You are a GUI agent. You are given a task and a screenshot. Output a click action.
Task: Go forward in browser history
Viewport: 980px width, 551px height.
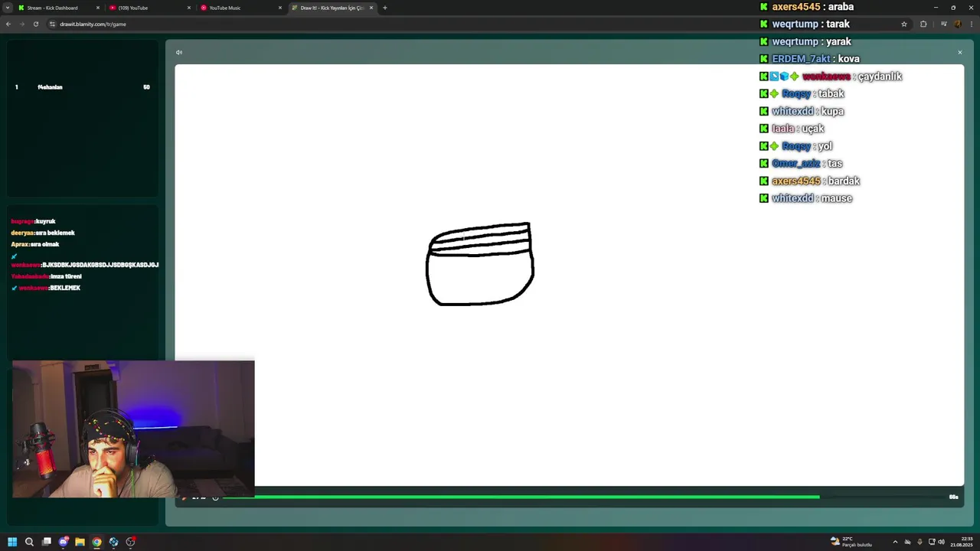(x=21, y=24)
